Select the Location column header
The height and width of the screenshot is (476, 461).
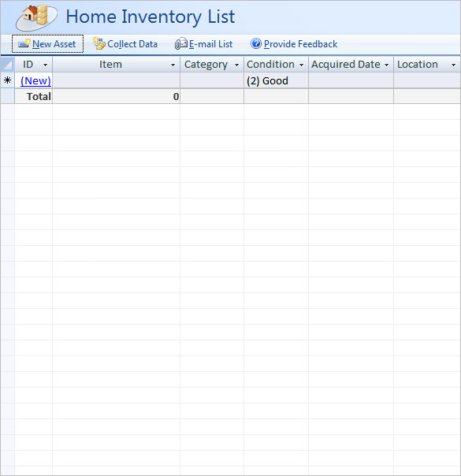(x=427, y=65)
